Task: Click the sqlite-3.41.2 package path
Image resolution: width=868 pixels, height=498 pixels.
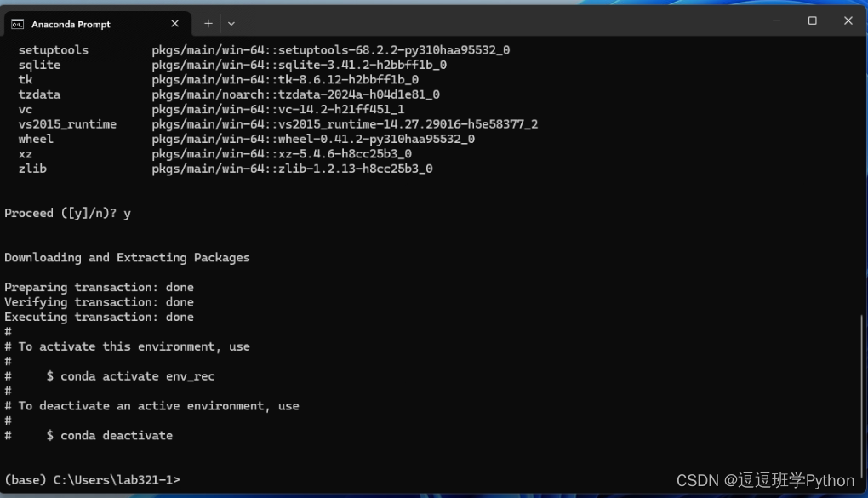Action: click(299, 65)
